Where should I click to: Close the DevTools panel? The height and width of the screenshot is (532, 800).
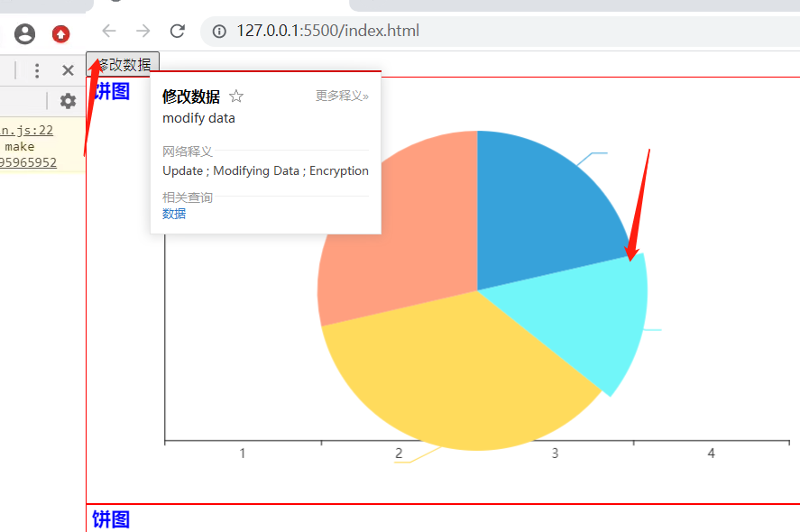click(68, 70)
